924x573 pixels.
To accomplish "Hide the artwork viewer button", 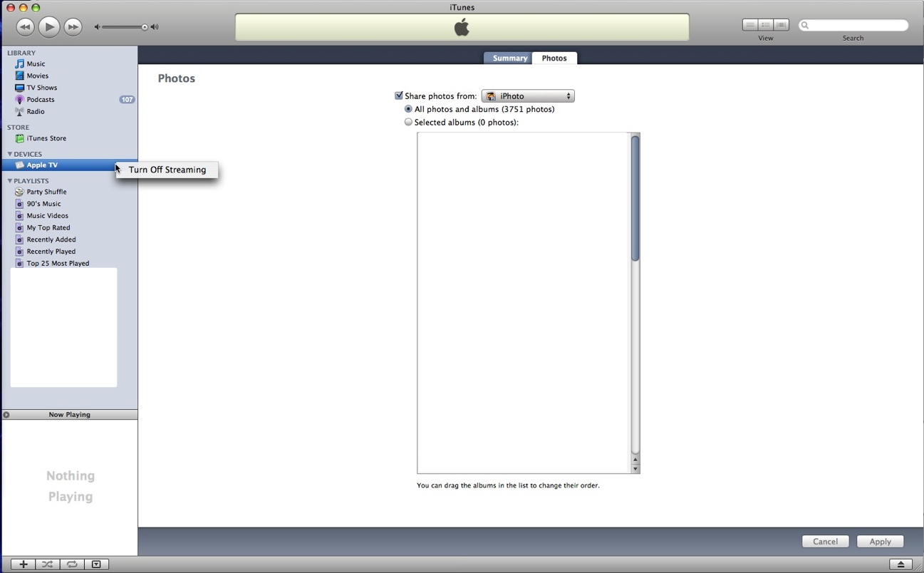I will click(x=96, y=564).
